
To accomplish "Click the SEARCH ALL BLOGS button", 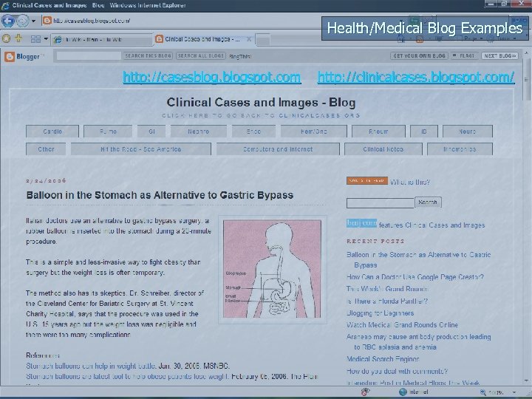I will 201,55.
